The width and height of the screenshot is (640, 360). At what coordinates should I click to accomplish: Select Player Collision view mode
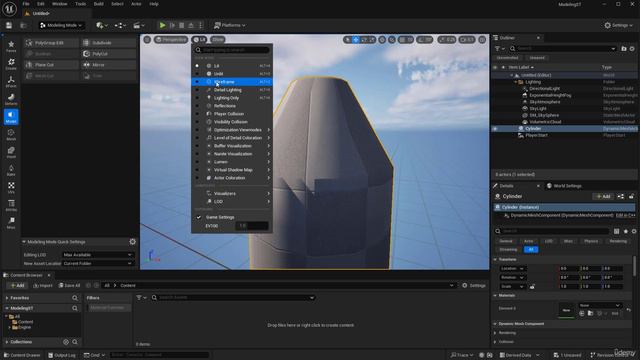(232, 114)
